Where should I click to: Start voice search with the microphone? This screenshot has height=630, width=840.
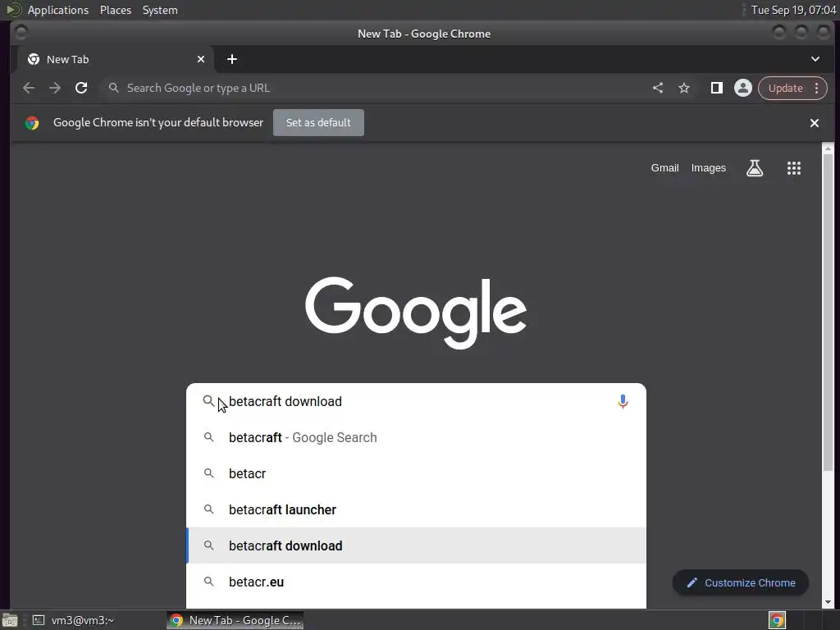click(x=623, y=401)
